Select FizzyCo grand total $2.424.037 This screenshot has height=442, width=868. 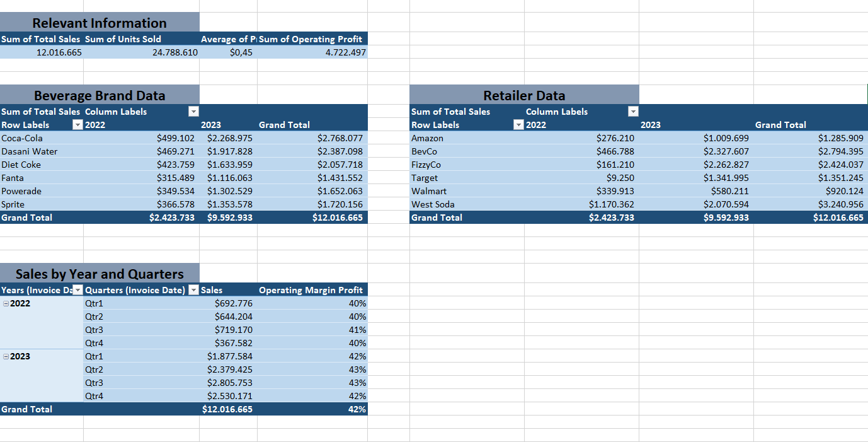[x=811, y=165]
